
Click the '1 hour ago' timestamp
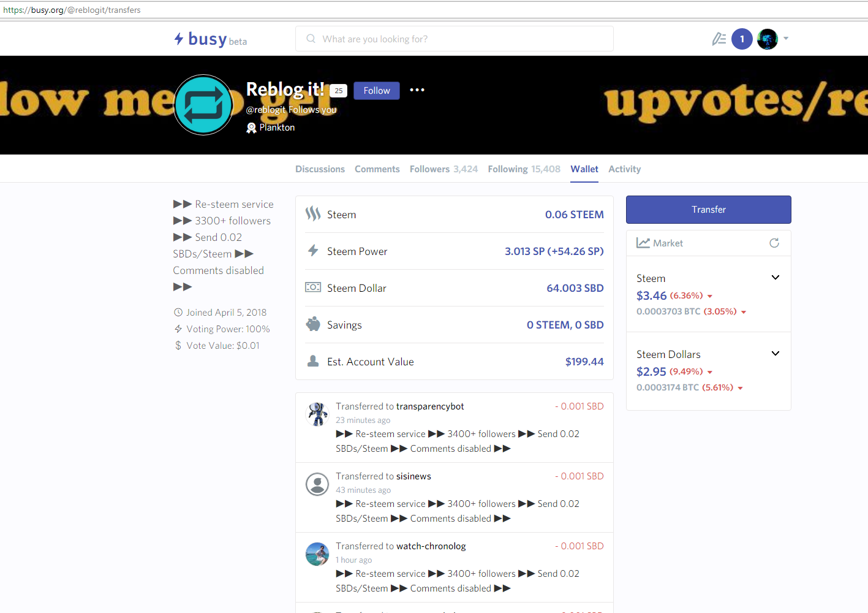tap(353, 560)
